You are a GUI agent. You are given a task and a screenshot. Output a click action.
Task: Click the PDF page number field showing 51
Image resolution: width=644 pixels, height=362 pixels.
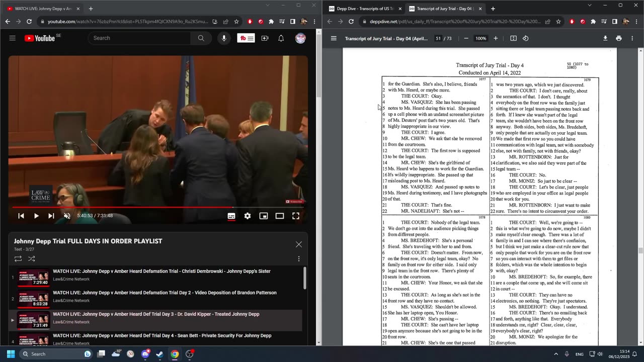click(438, 38)
